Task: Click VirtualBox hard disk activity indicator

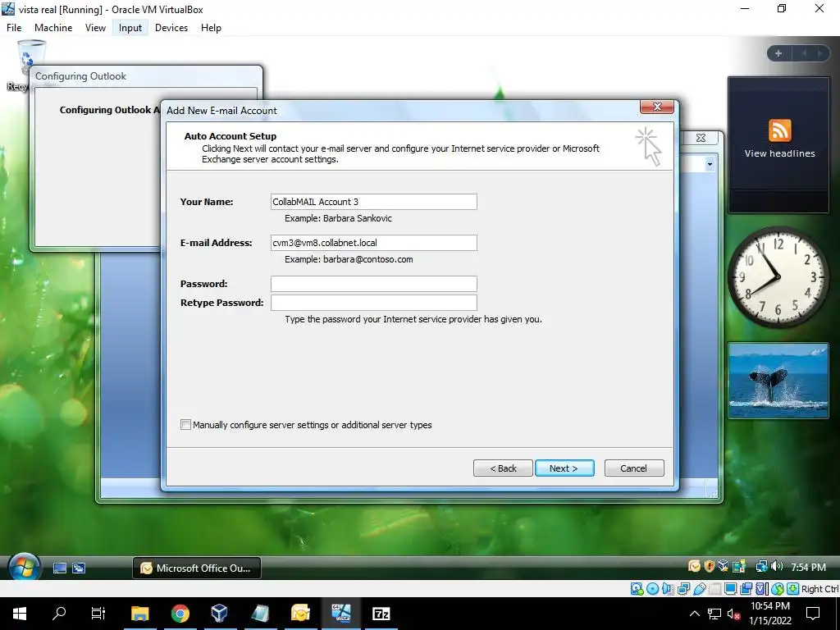Action: 637,589
